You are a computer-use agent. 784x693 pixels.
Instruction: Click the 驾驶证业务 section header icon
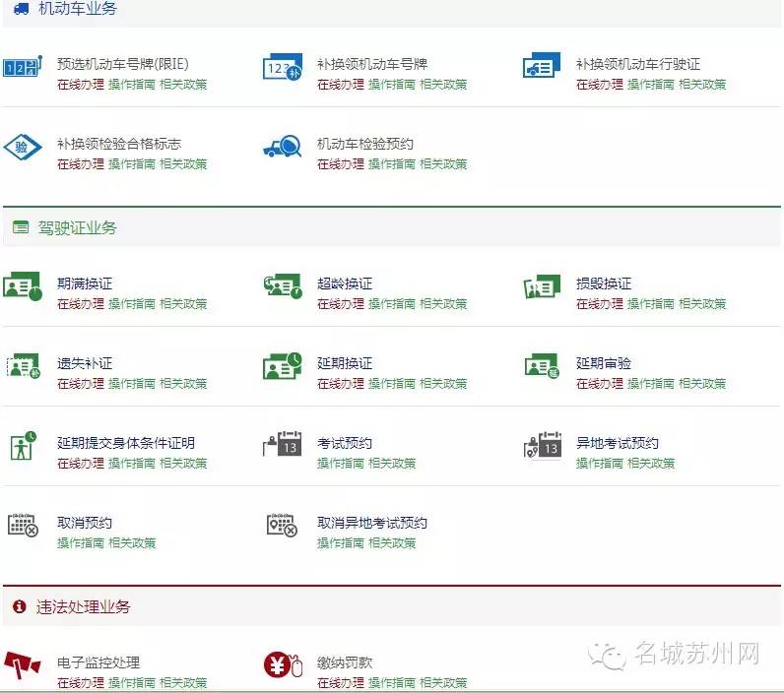point(21,227)
